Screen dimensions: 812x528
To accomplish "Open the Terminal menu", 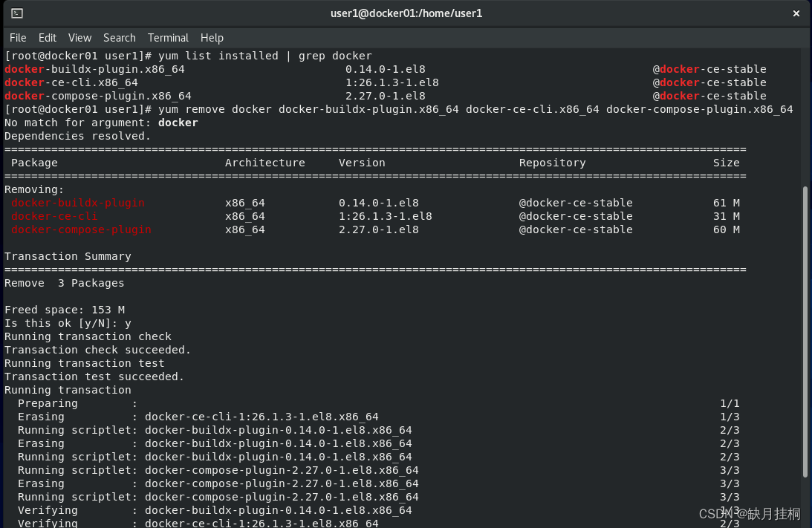I will click(168, 38).
